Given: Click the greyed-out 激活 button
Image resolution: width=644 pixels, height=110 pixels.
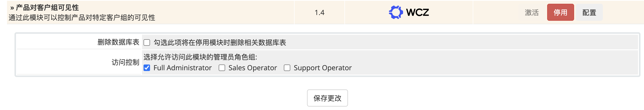Looking at the screenshot, I should point(531,12).
